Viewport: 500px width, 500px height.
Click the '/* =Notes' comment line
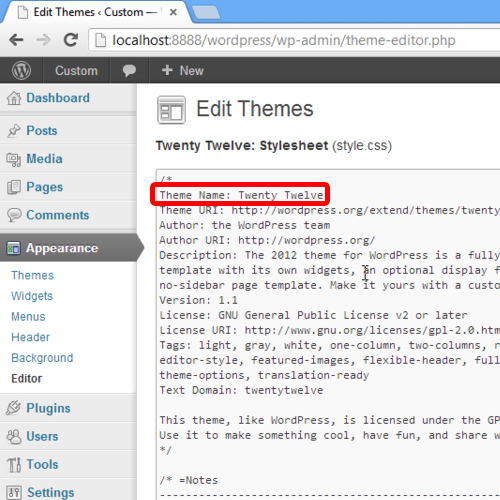(189, 480)
